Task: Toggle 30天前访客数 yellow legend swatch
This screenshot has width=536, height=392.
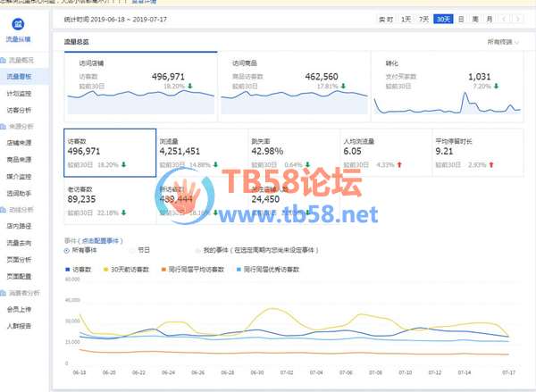Action: 108,269
